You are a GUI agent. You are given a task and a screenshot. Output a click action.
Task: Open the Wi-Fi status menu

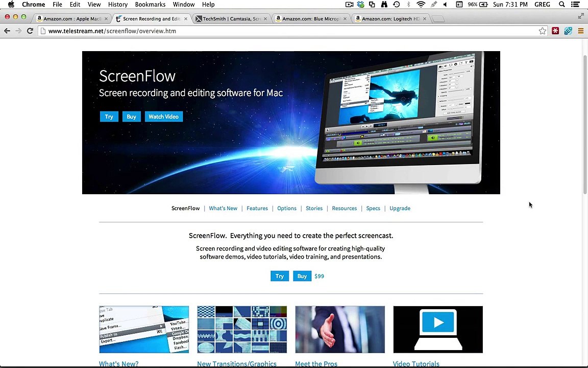pos(421,5)
